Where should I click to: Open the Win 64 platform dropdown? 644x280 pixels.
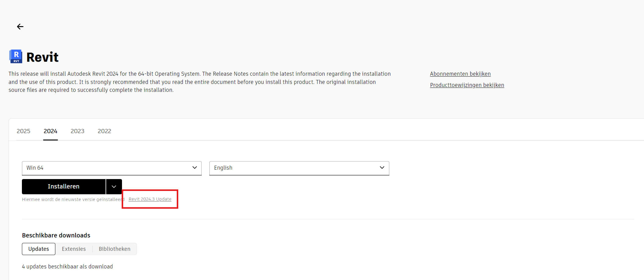[112, 168]
